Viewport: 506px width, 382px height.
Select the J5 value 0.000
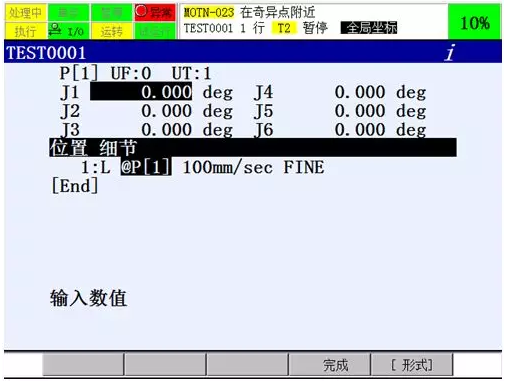[360, 111]
